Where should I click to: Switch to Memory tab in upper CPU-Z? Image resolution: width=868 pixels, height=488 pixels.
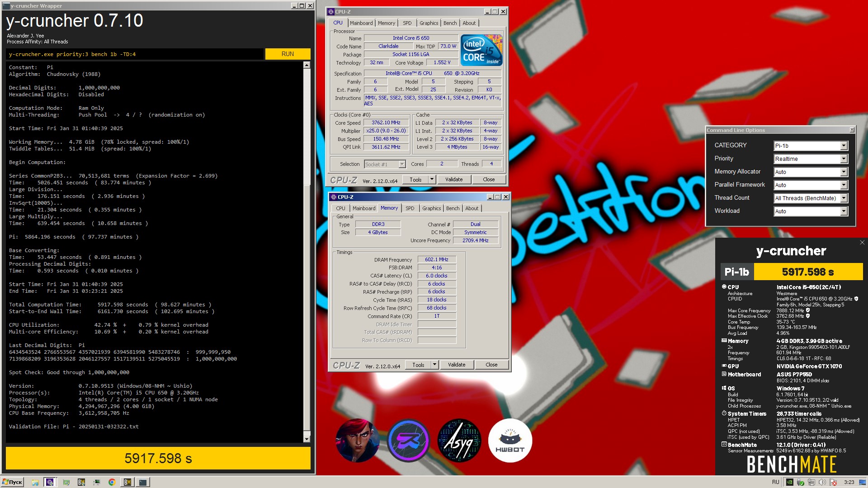[387, 23]
